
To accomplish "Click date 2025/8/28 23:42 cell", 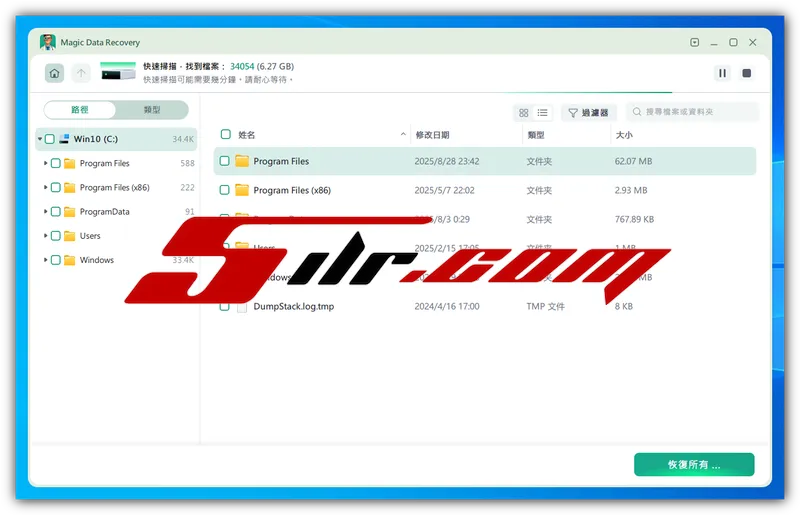I will [x=446, y=161].
